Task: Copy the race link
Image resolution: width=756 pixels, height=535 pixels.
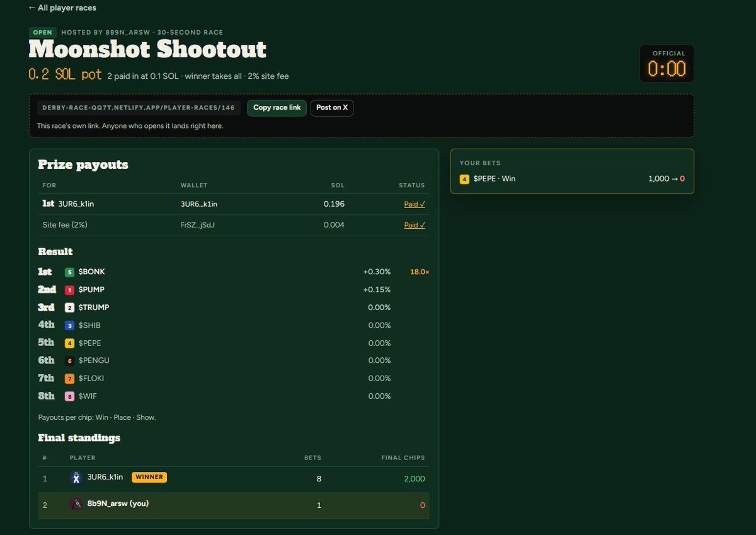Action: (x=277, y=108)
